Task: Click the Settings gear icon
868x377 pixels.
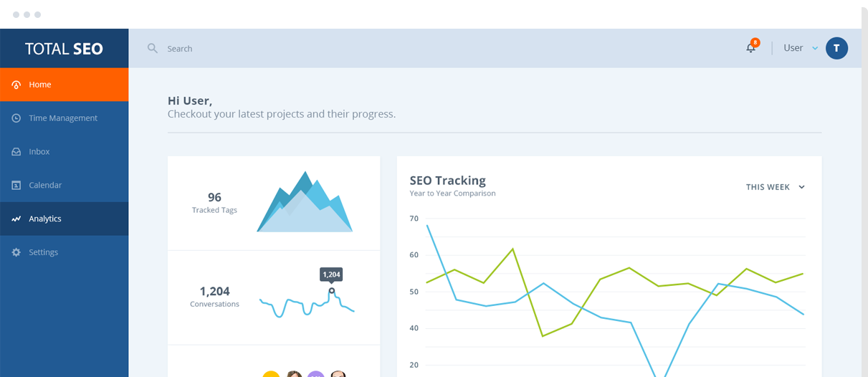Action: (16, 252)
